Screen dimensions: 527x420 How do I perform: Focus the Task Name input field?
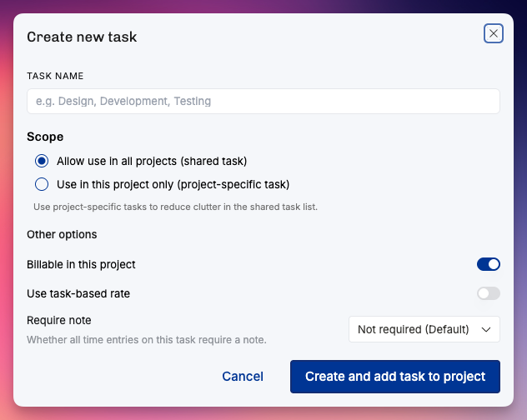coord(263,101)
